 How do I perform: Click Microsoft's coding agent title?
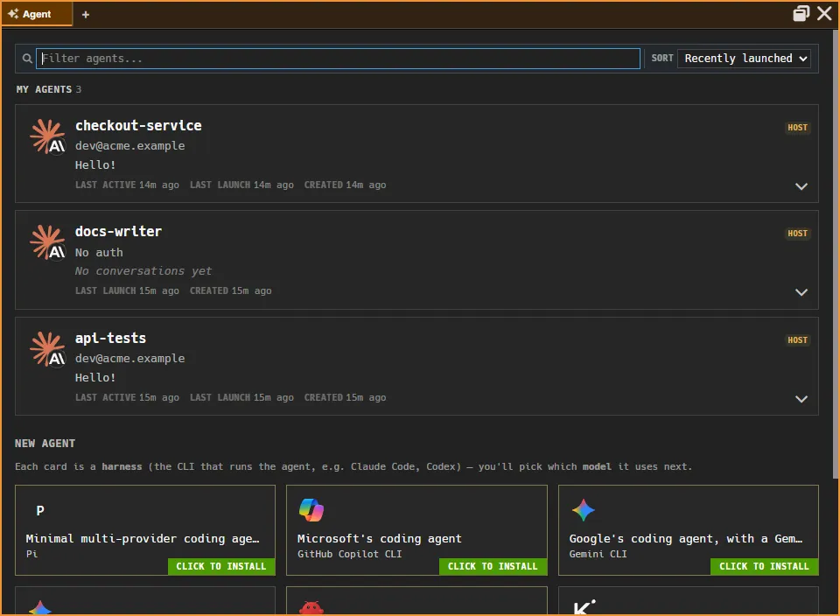(x=379, y=539)
